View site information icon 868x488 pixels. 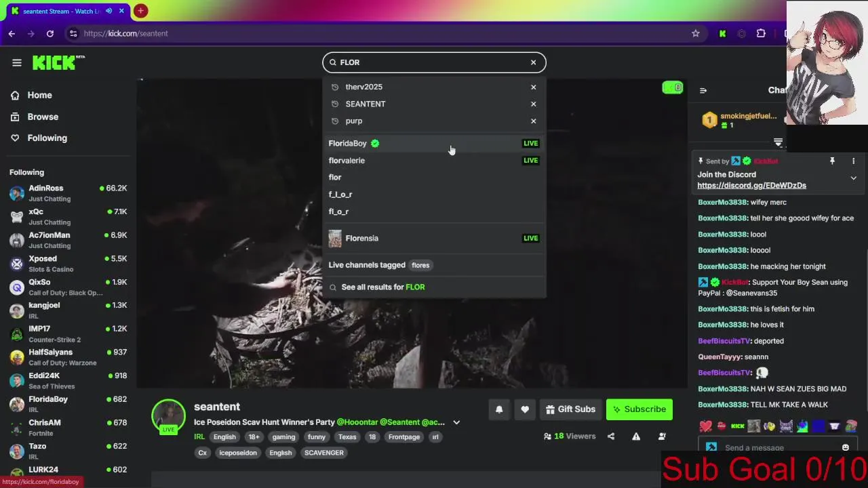point(73,33)
